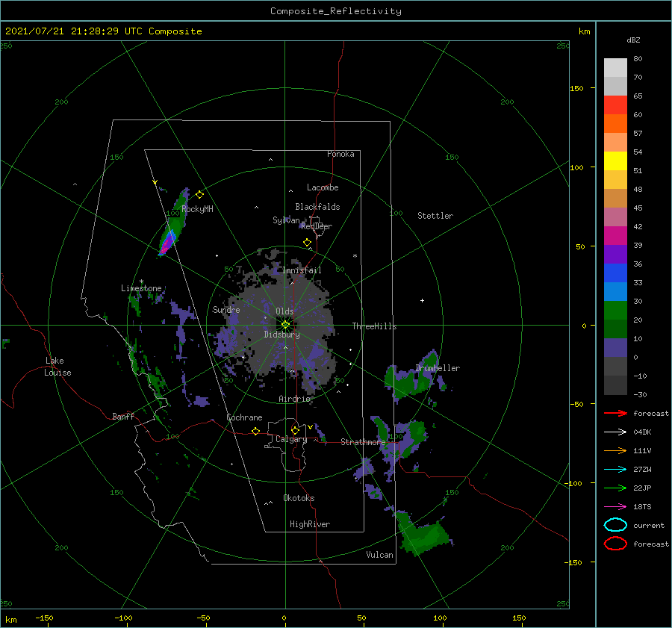Click the Cochrane city label

pyautogui.click(x=244, y=417)
